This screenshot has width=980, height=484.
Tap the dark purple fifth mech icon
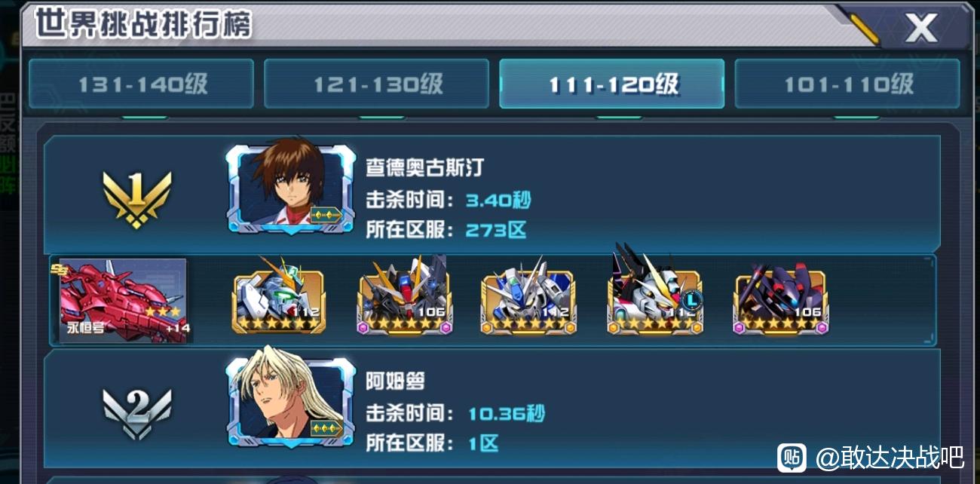781,299
